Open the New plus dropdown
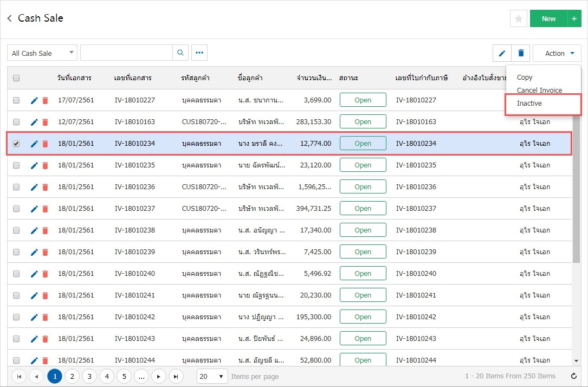The height and width of the screenshot is (387, 588). [574, 18]
